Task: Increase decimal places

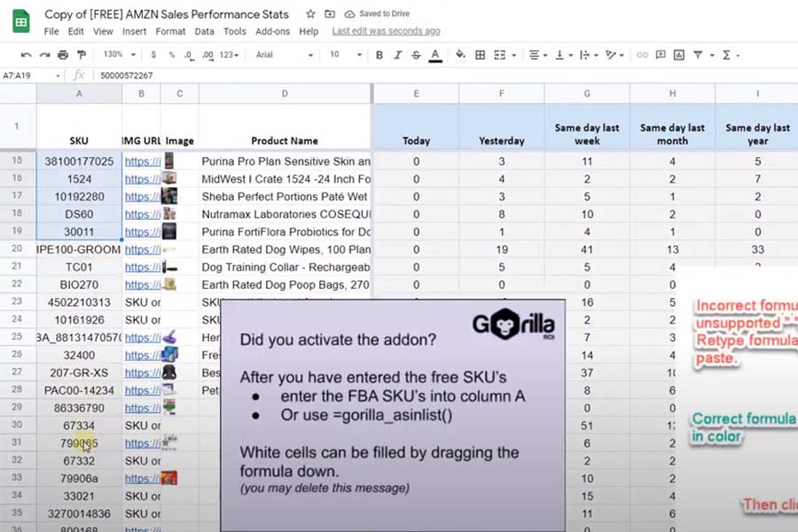Action: pyautogui.click(x=207, y=55)
